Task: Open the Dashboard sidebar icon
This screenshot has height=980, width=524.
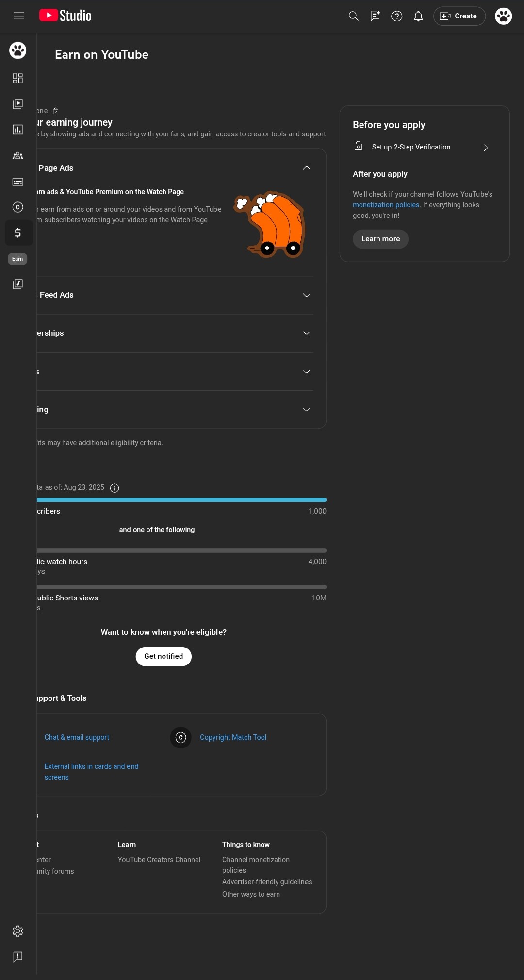Action: click(18, 78)
